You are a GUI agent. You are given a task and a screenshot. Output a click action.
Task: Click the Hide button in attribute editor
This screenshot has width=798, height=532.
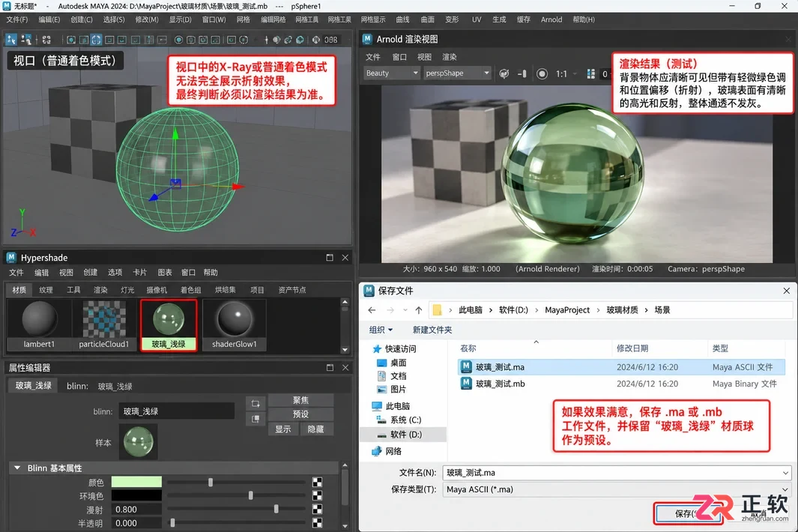click(x=315, y=429)
